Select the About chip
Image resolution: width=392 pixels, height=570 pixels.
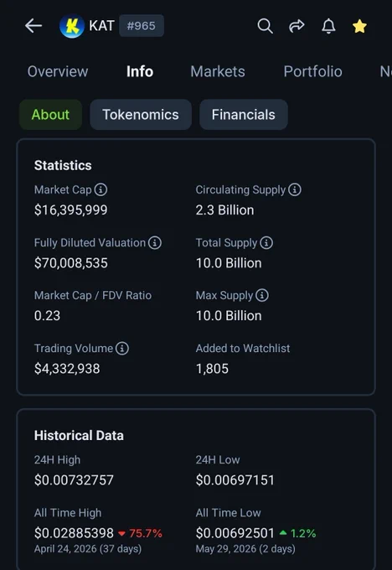click(x=50, y=115)
